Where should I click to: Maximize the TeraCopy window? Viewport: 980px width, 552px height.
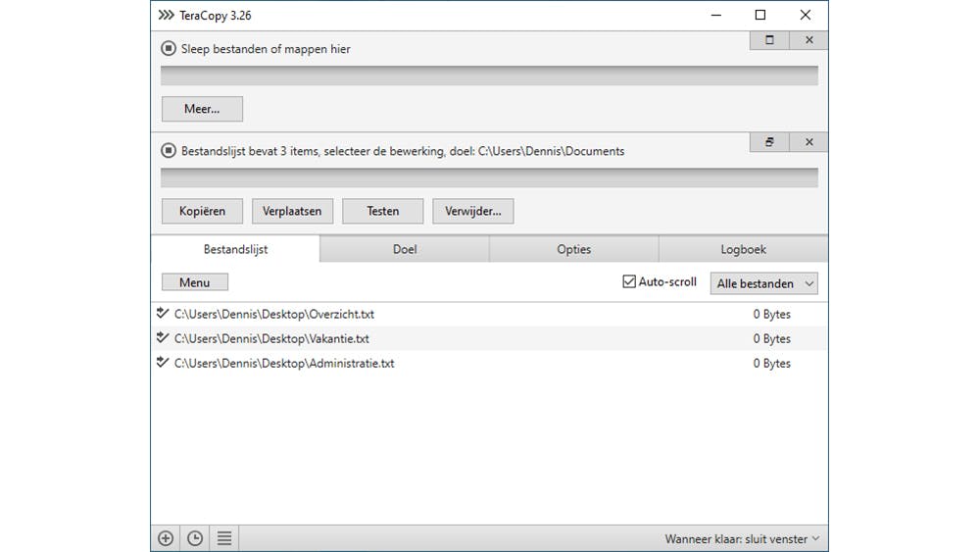tap(760, 15)
